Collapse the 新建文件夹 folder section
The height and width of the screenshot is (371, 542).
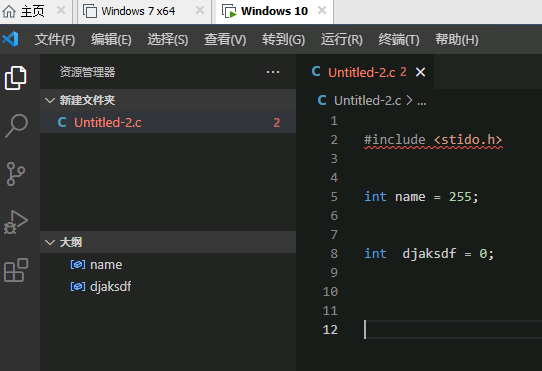point(50,100)
